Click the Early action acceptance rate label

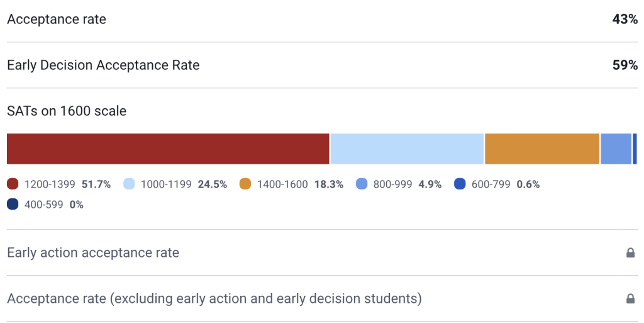point(93,253)
